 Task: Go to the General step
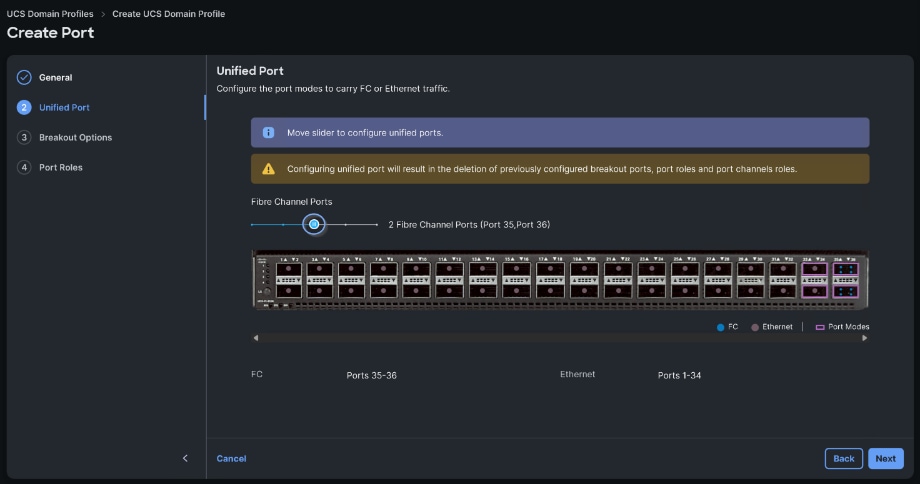(55, 77)
